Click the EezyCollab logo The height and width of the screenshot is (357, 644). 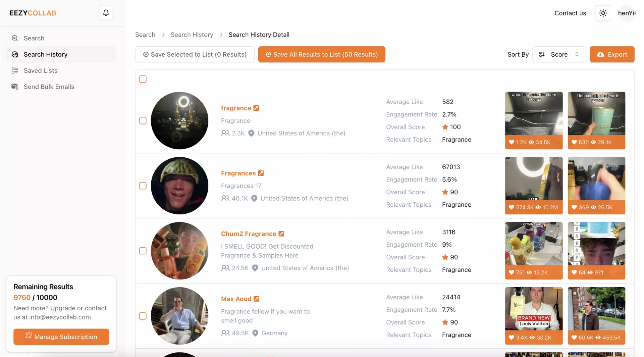(33, 13)
